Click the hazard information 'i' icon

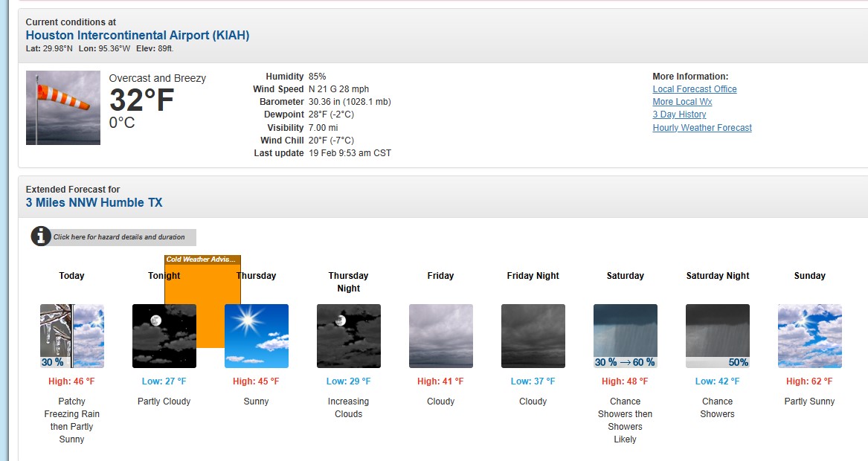pos(41,236)
